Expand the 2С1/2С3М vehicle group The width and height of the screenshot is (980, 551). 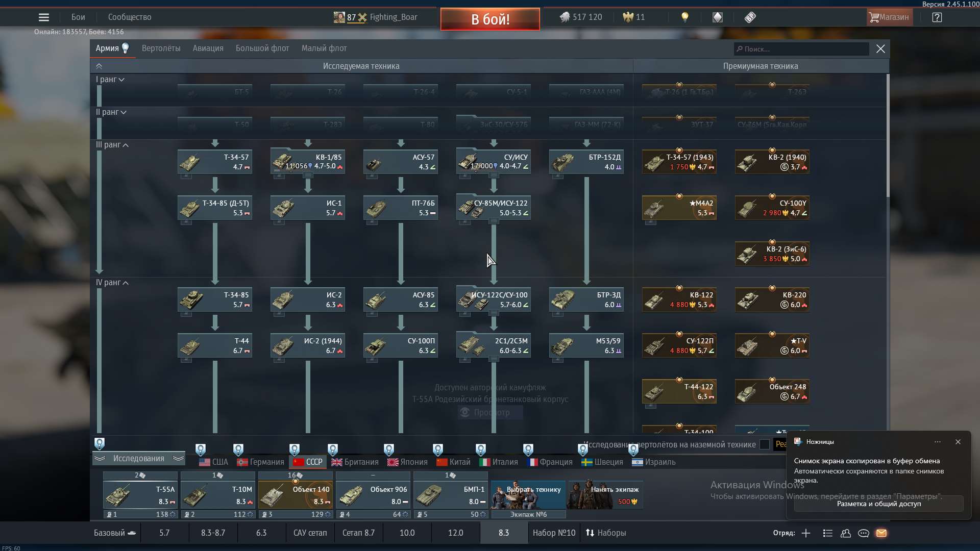(x=494, y=359)
